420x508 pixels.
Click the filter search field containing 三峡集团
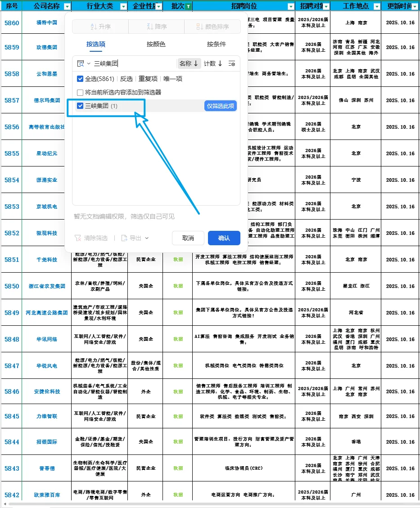coord(134,63)
